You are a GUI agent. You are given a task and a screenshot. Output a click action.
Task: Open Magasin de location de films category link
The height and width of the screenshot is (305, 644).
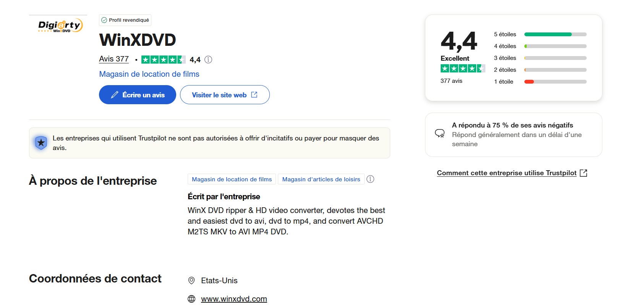(149, 74)
